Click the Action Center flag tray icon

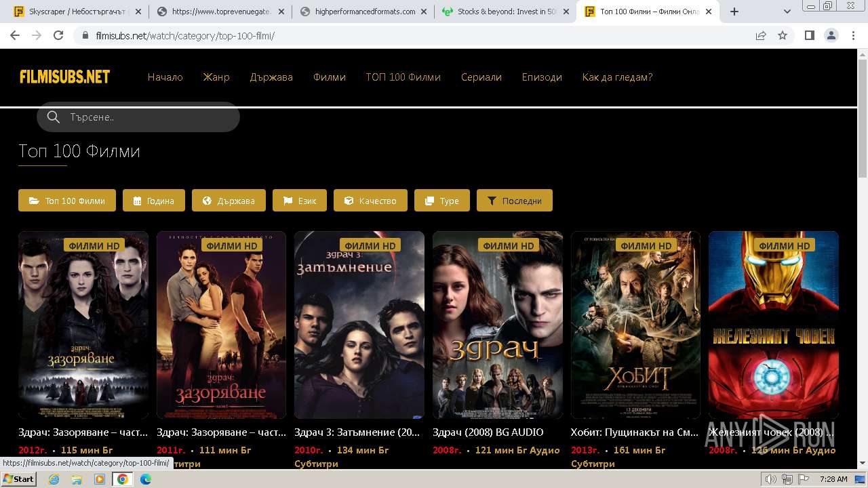[x=804, y=479]
